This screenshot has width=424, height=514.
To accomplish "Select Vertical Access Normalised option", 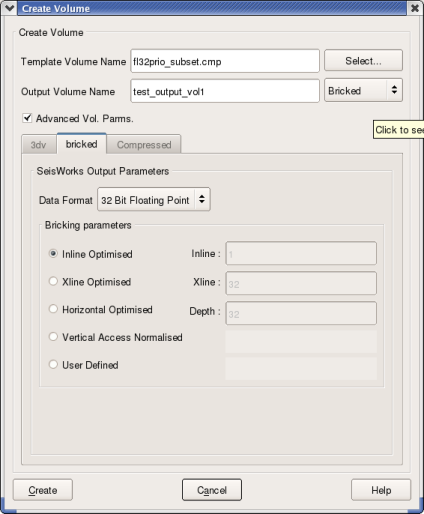I will pyautogui.click(x=53, y=337).
